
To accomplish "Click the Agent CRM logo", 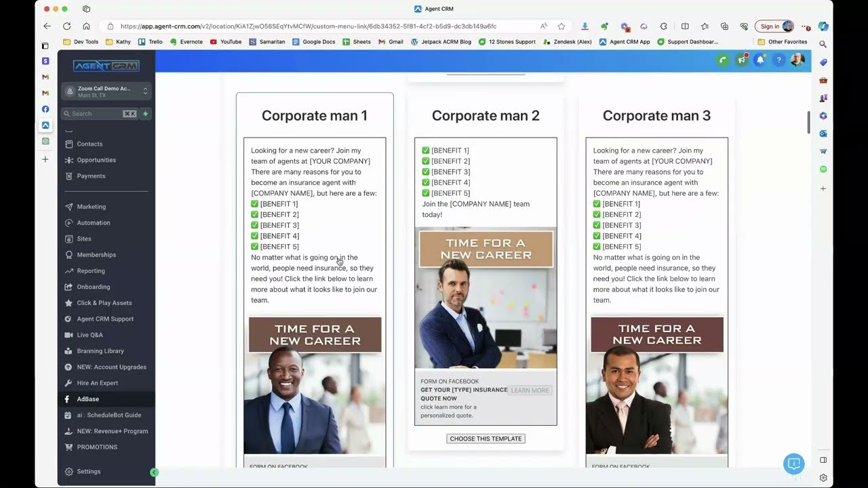I will [x=106, y=66].
